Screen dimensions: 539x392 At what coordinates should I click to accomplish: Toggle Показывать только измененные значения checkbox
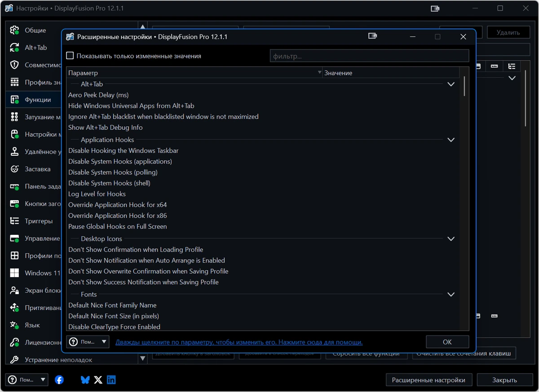click(x=70, y=56)
